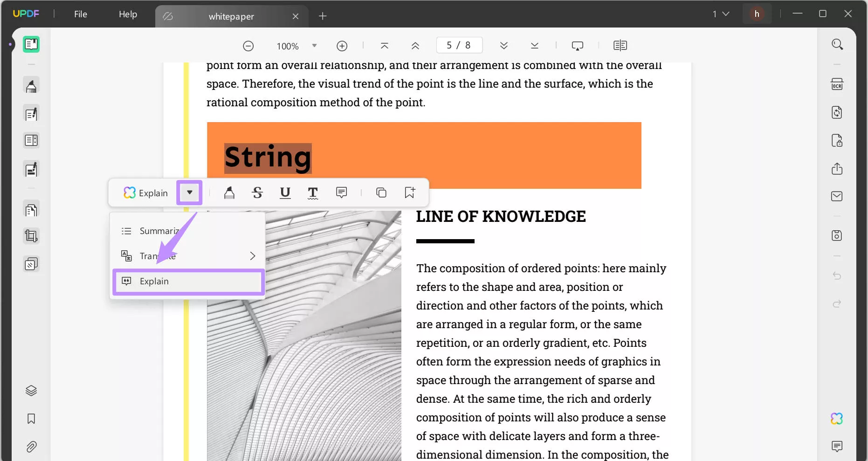Image resolution: width=868 pixels, height=461 pixels.
Task: Select the Comment highlighter tool in sidebar
Action: pos(31,86)
